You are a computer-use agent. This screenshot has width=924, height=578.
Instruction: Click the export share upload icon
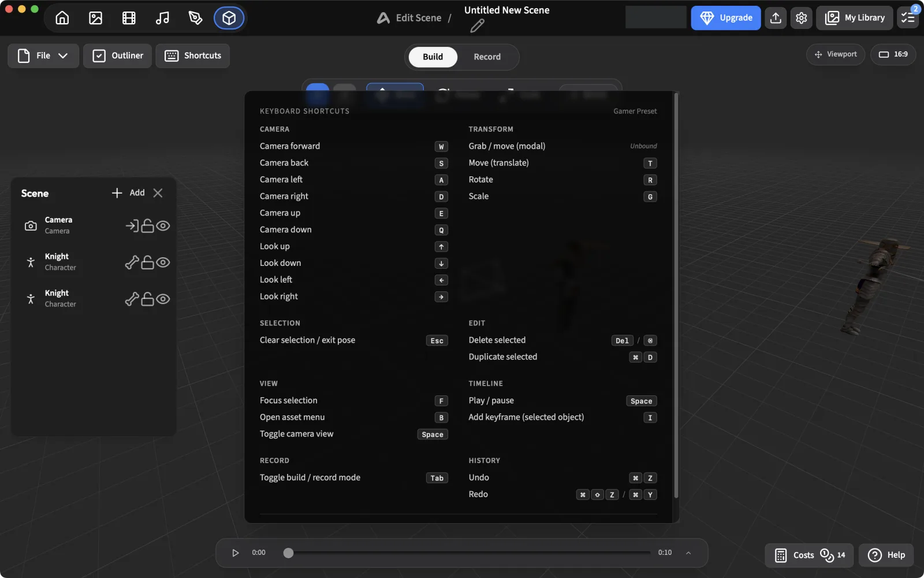tap(776, 18)
